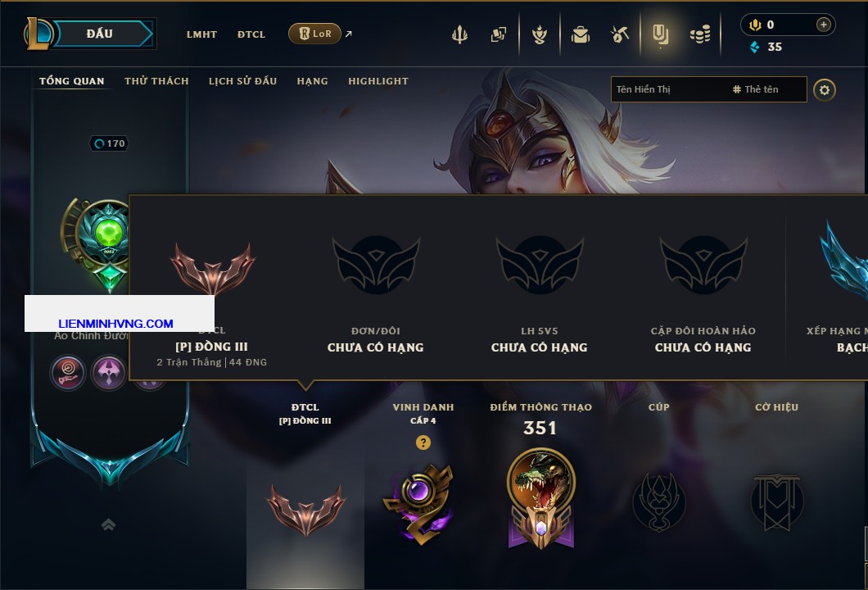The width and height of the screenshot is (868, 590).
Task: Collapse banner with the double chevron arrow
Action: 108,524
